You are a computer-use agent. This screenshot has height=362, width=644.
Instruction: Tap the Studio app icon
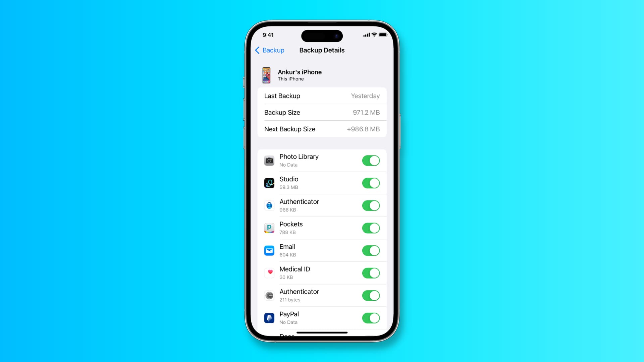pyautogui.click(x=268, y=183)
